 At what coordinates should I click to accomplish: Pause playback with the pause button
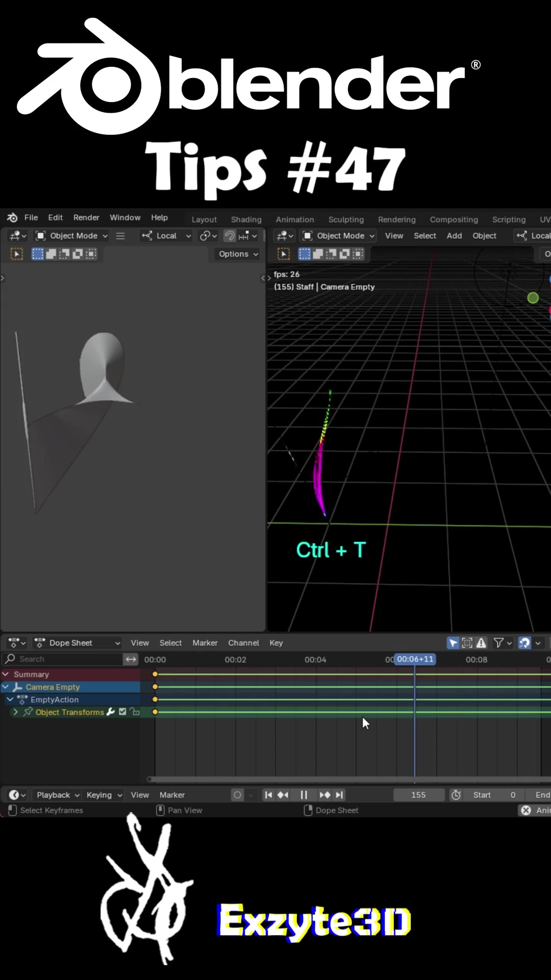(304, 795)
